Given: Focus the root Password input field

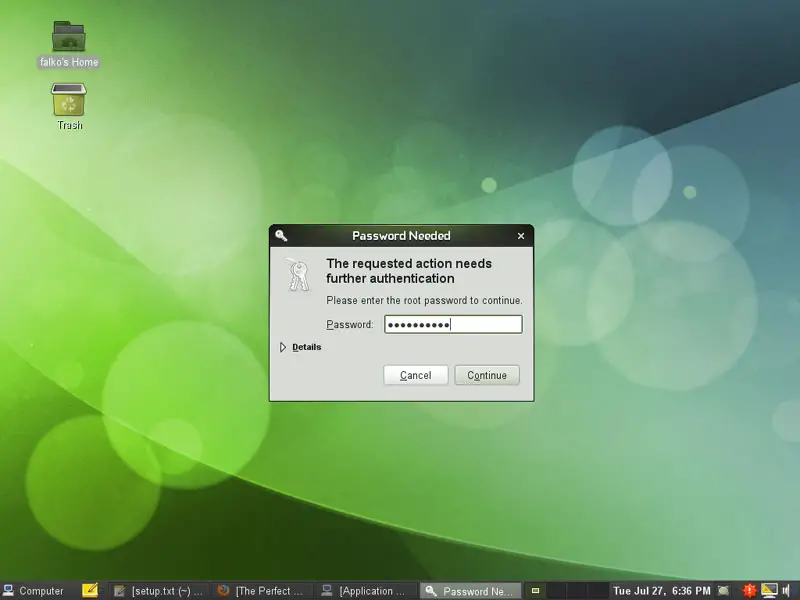Looking at the screenshot, I should 453,324.
